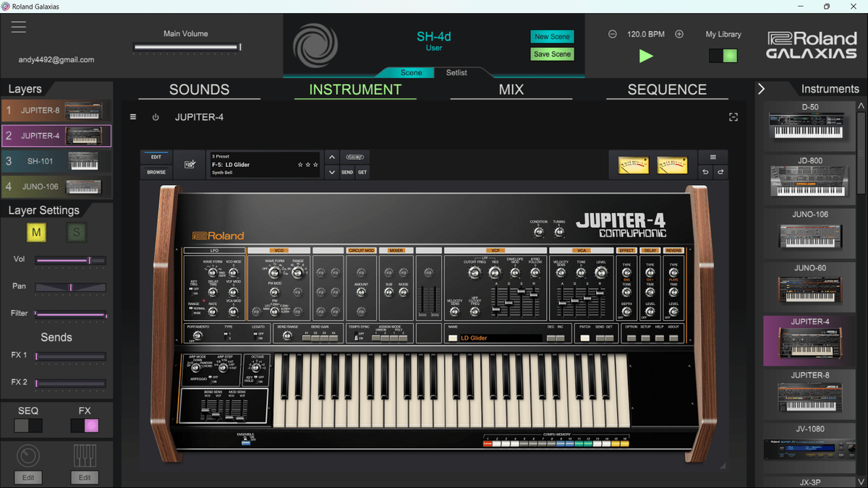Click the LD Glider patch name field
Viewport: 868px width, 488px height.
(501, 338)
